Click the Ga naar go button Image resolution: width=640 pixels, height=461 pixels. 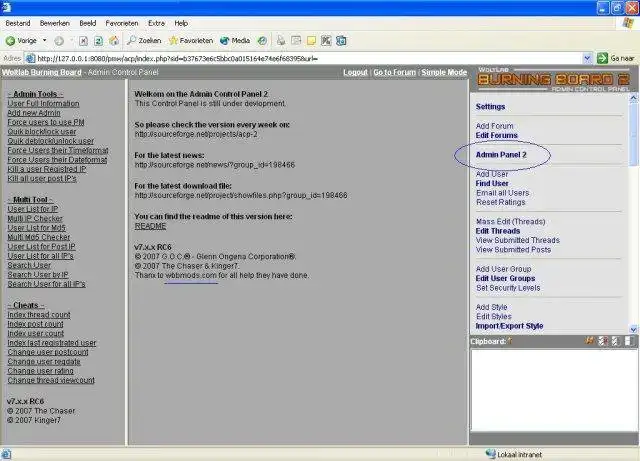pos(616,58)
